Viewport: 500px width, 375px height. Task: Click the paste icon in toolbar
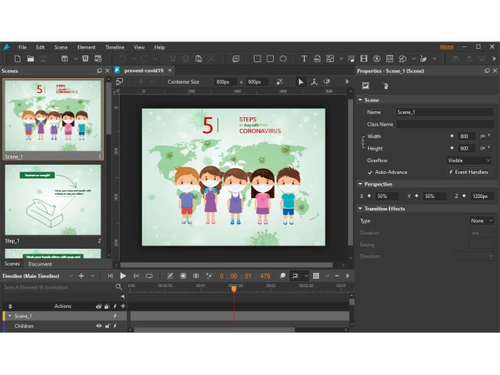click(x=199, y=59)
